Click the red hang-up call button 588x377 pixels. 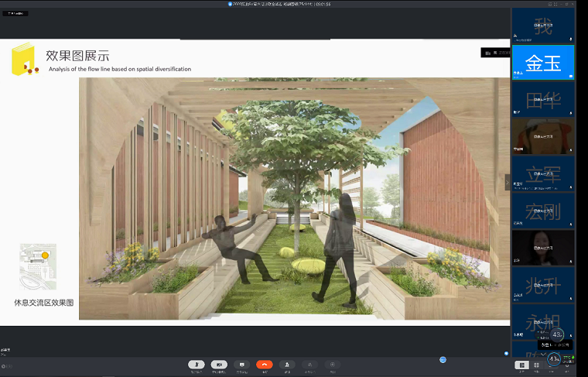(x=265, y=365)
